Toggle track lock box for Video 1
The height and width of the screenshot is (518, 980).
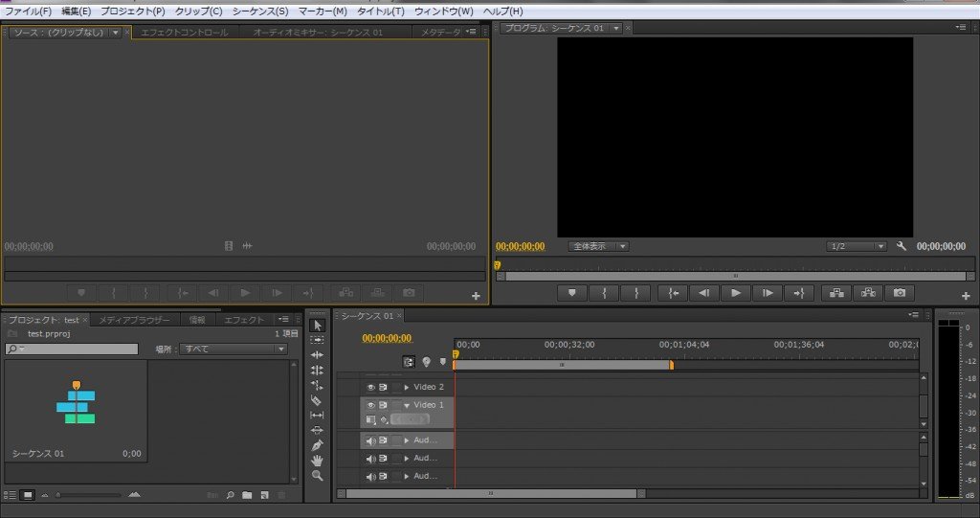tap(396, 405)
